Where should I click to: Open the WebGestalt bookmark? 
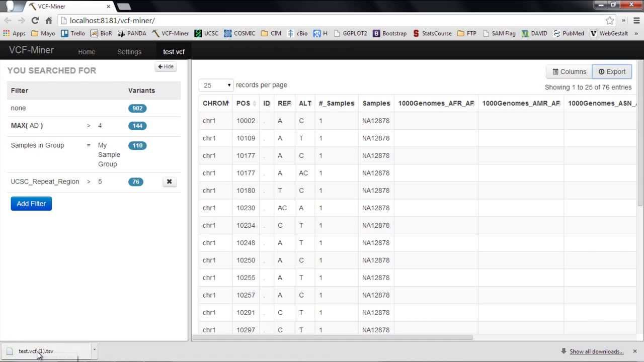(609, 33)
